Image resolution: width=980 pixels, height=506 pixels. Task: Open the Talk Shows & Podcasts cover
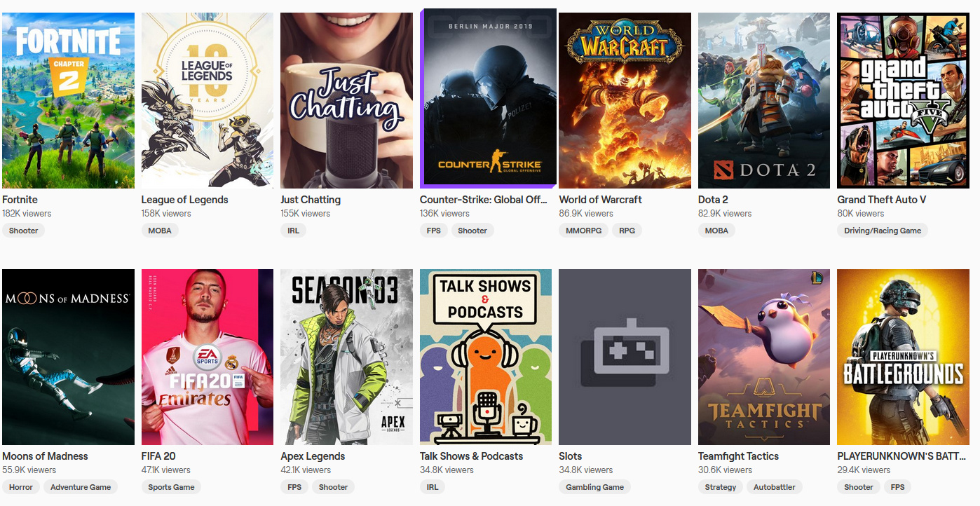(486, 357)
